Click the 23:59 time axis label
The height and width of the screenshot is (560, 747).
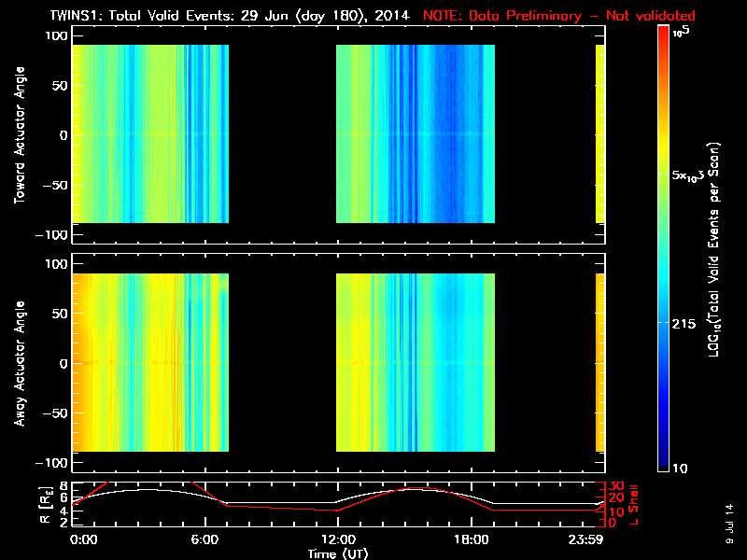[x=586, y=539]
